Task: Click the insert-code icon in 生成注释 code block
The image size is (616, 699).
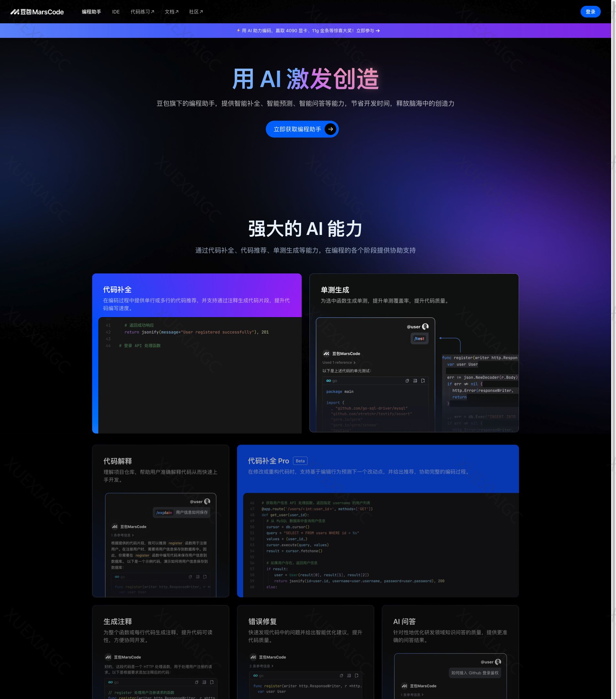Action: click(x=204, y=682)
